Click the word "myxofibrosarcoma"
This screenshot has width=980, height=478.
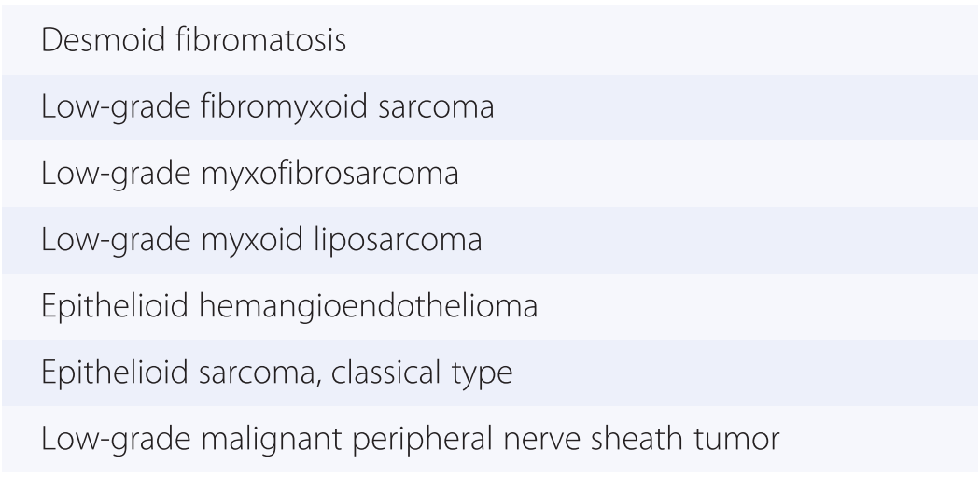[x=316, y=174]
